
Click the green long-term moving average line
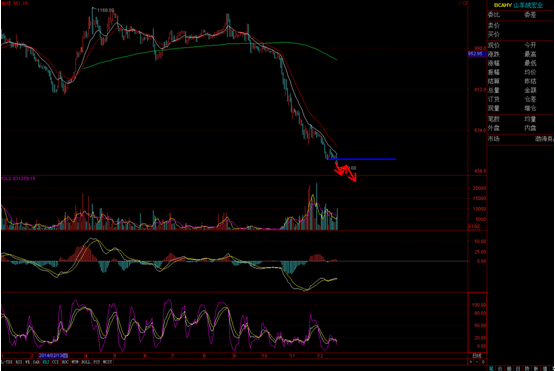(212, 46)
